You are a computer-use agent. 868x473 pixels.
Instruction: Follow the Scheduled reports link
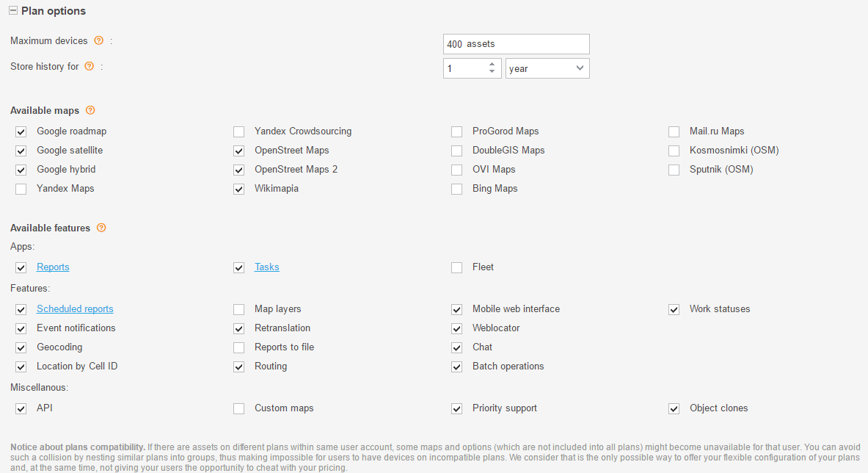tap(75, 309)
